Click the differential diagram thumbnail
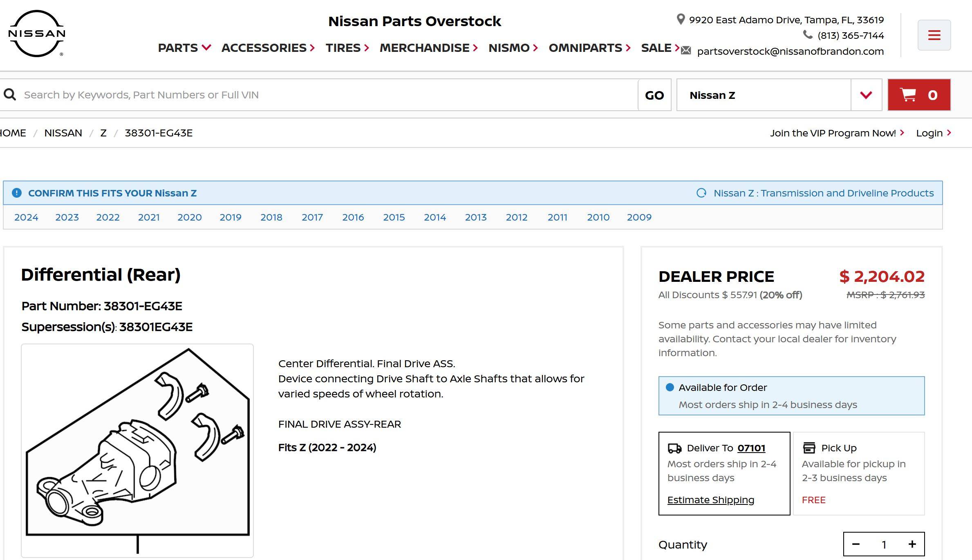Image resolution: width=972 pixels, height=560 pixels. pos(137,451)
